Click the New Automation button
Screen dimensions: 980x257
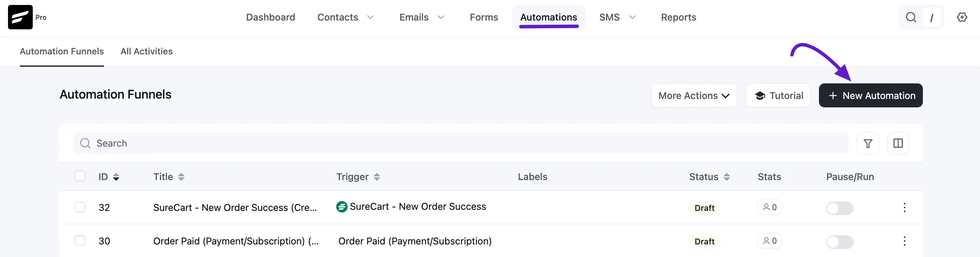tap(871, 96)
